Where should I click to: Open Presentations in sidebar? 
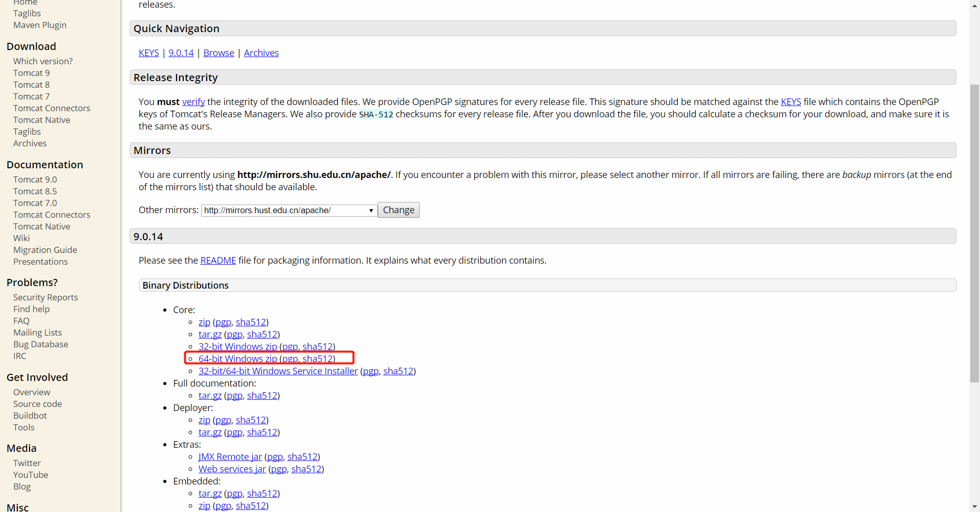pyautogui.click(x=40, y=262)
